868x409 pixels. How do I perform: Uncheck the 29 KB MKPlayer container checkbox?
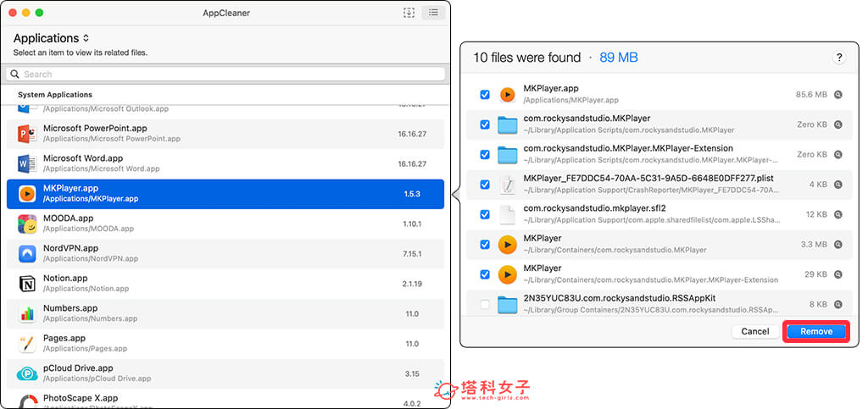click(485, 274)
